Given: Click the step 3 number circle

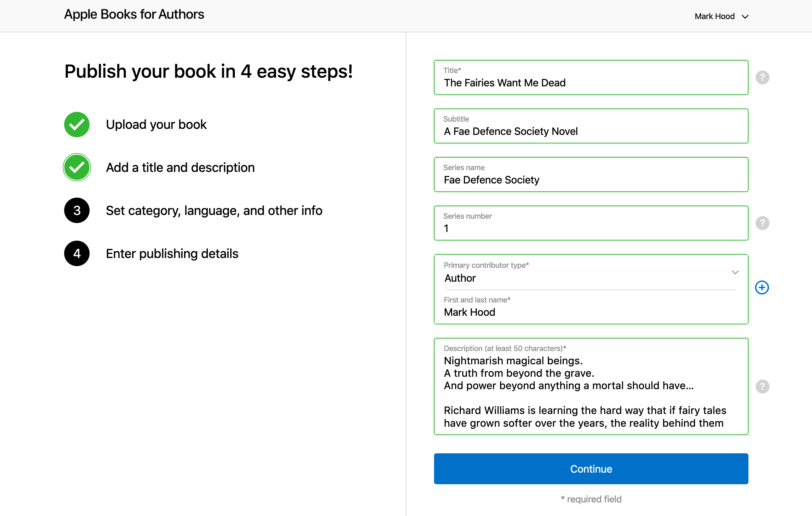Looking at the screenshot, I should point(77,210).
